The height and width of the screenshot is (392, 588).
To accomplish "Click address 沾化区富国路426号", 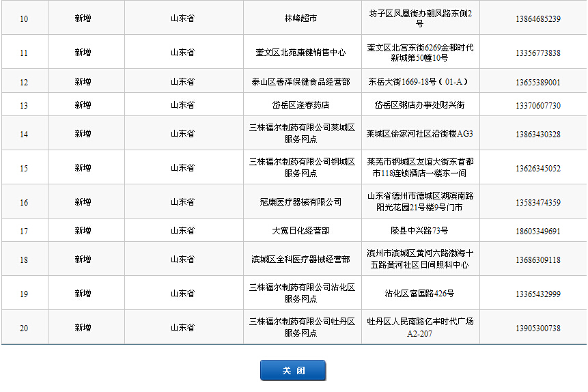I will coord(419,294).
